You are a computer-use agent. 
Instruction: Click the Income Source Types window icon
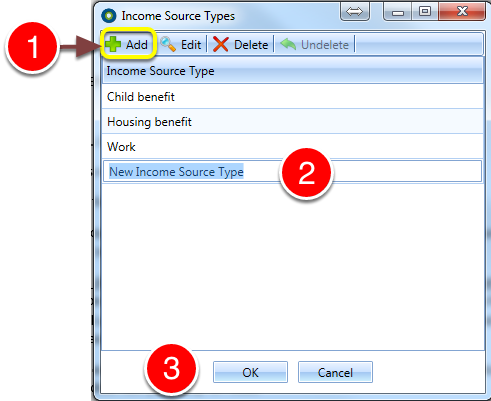(109, 16)
